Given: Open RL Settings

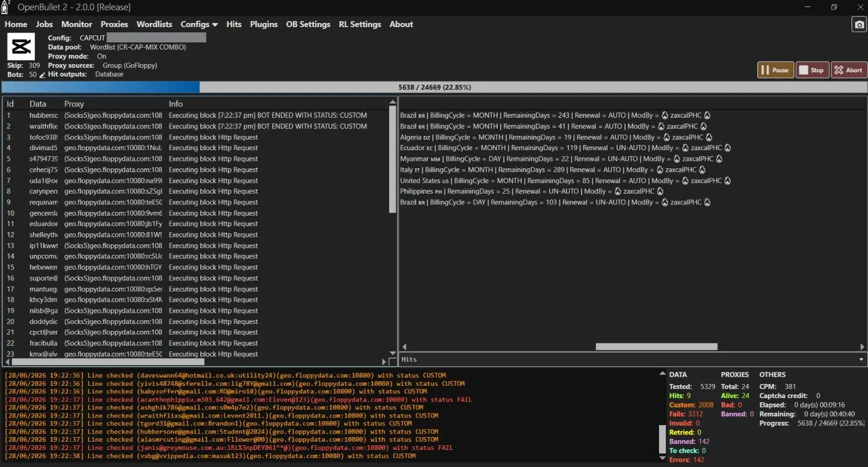Looking at the screenshot, I should click(360, 24).
